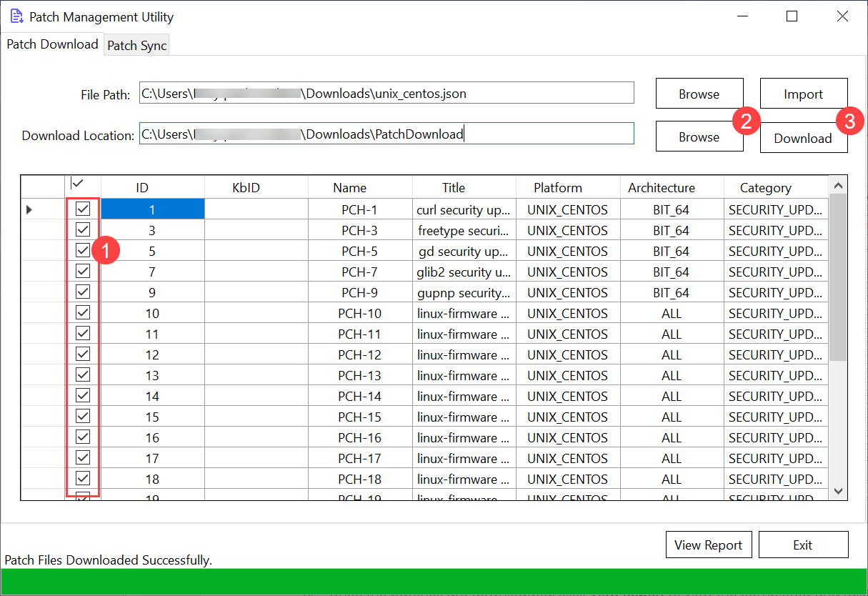Click the Exit button
Screen dimensions: 868x596
803,545
